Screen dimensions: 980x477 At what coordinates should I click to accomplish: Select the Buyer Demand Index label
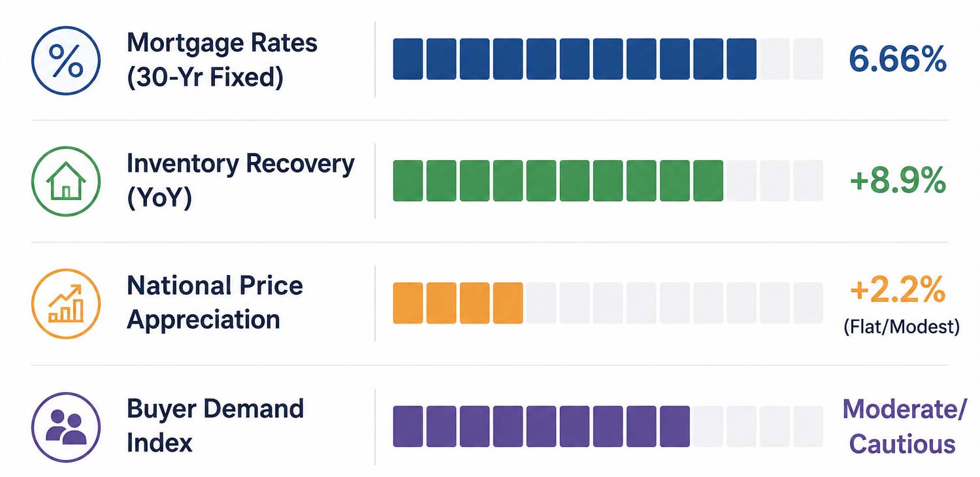215,425
